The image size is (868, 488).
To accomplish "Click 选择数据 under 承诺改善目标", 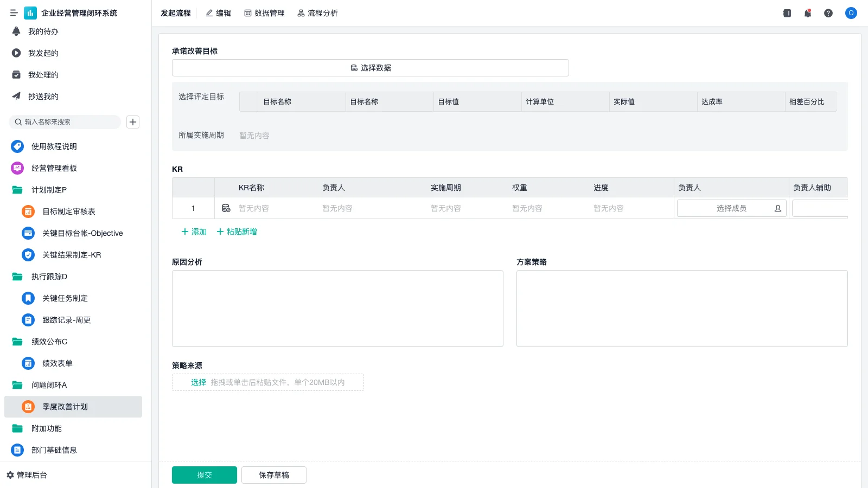I will tap(369, 67).
